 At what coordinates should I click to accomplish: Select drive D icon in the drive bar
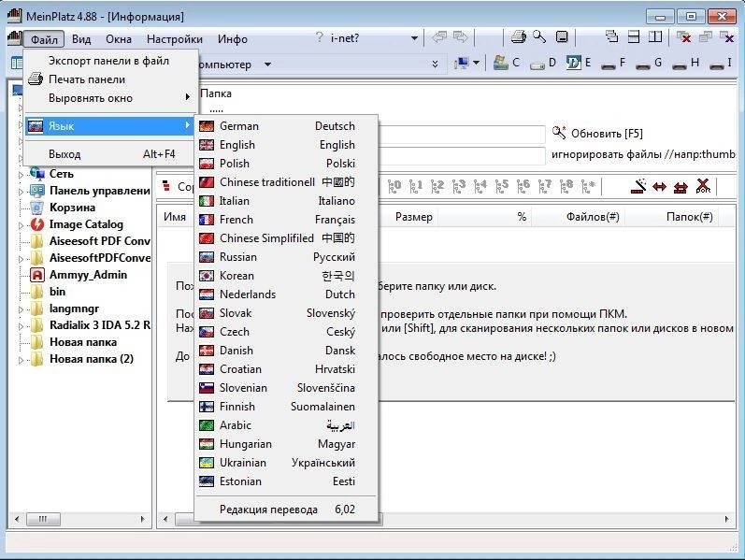[537, 64]
